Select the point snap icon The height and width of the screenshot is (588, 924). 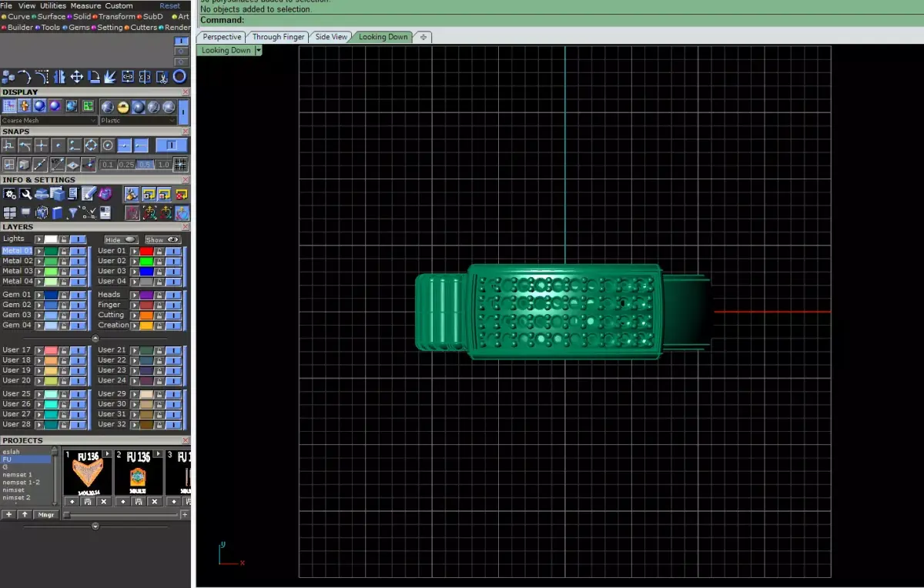pyautogui.click(x=58, y=145)
